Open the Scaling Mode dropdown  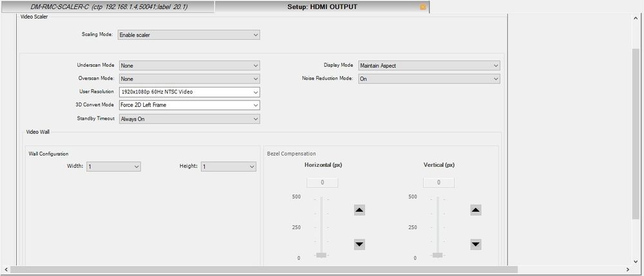tap(189, 35)
